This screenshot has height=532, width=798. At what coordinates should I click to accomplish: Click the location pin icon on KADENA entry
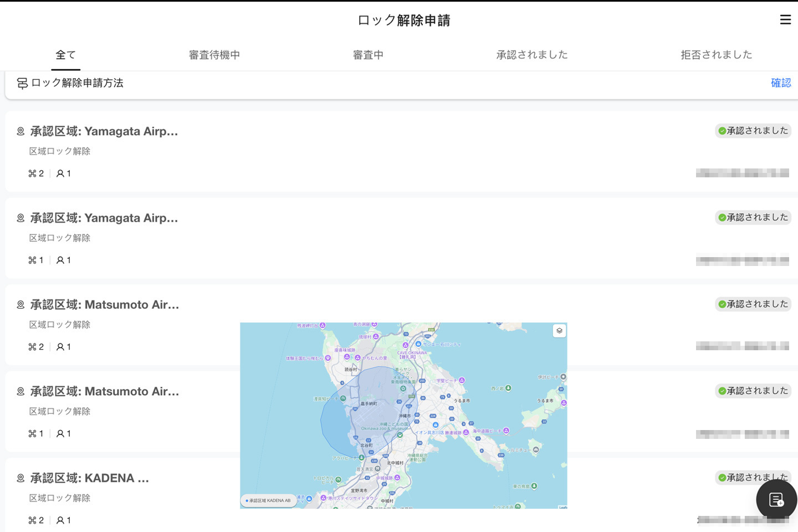coord(20,478)
